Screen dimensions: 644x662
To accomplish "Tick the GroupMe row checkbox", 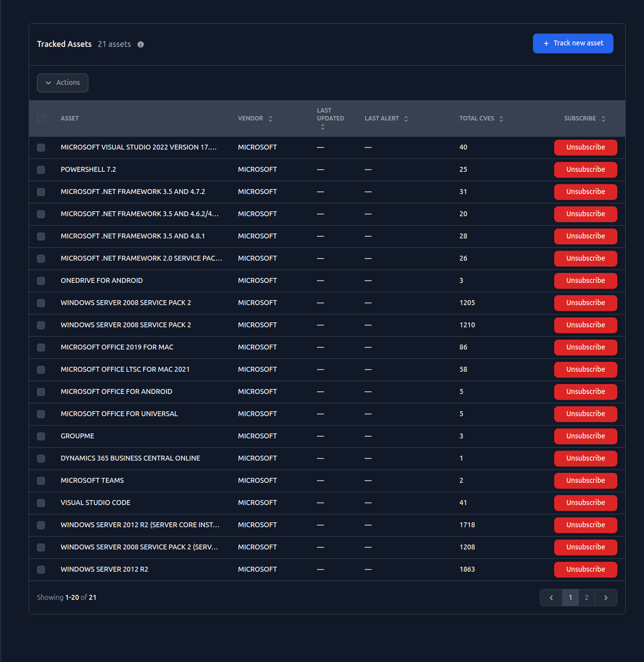I will coord(41,436).
